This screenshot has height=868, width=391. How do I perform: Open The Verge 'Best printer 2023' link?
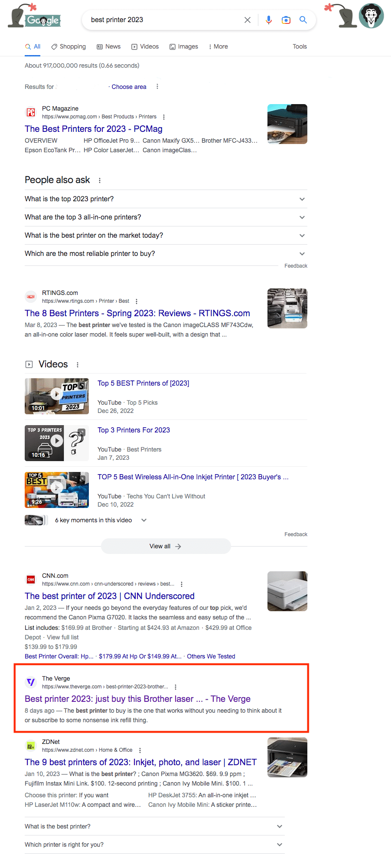[x=137, y=699]
